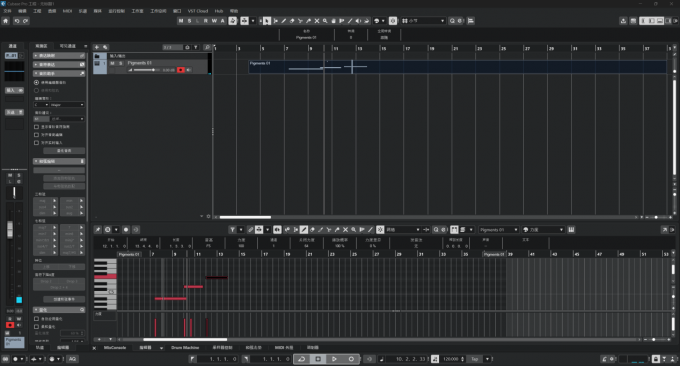
Task: Select the Mute X tool in project toolbar
Action: [317, 21]
